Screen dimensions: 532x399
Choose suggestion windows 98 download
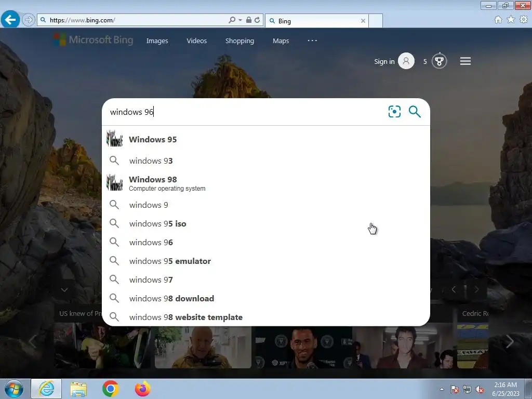pos(266,298)
